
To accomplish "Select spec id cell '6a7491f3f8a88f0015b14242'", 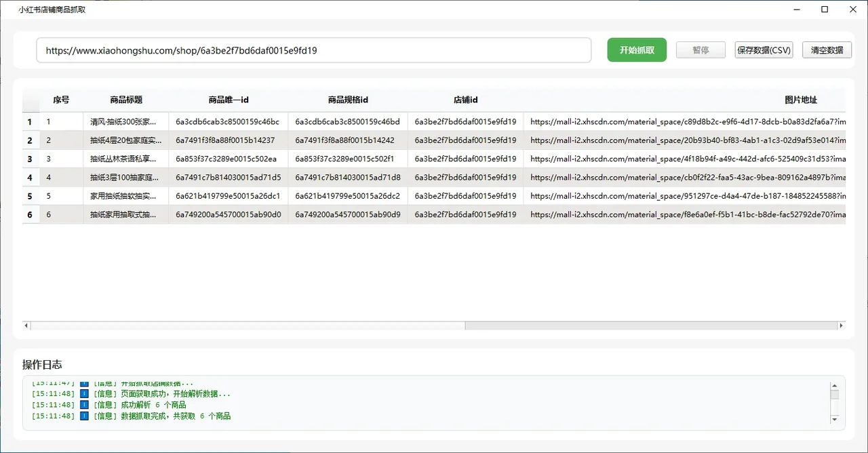I will [x=348, y=140].
